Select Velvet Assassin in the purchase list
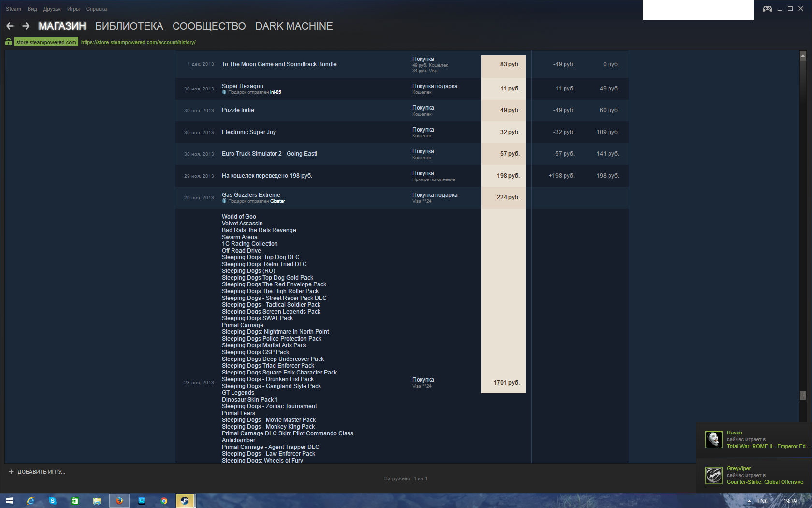Viewport: 812px width, 508px height. (x=242, y=224)
